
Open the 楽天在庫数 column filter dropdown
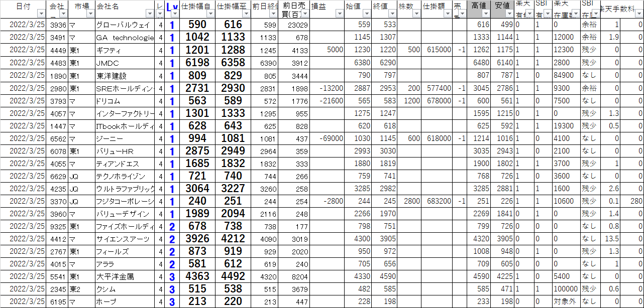[x=575, y=15]
